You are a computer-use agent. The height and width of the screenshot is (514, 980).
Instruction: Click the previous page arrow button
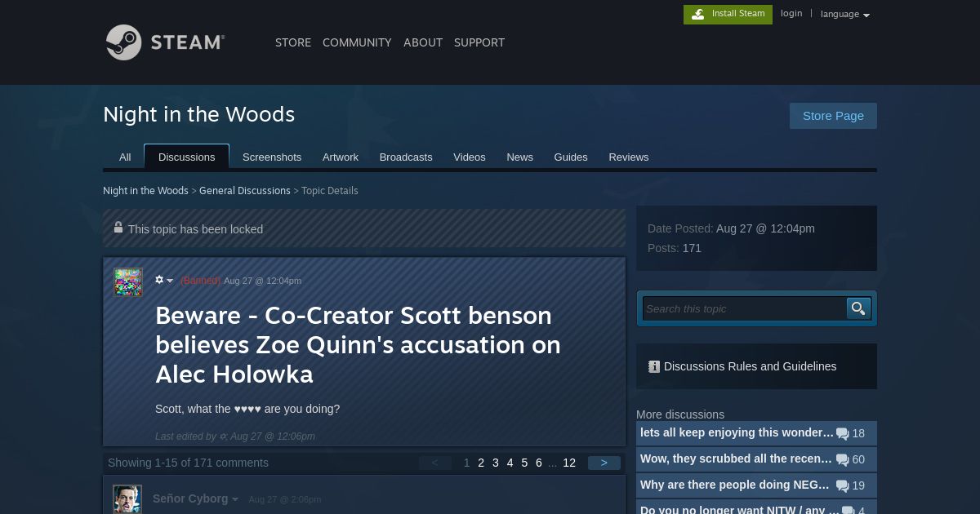[435, 463]
